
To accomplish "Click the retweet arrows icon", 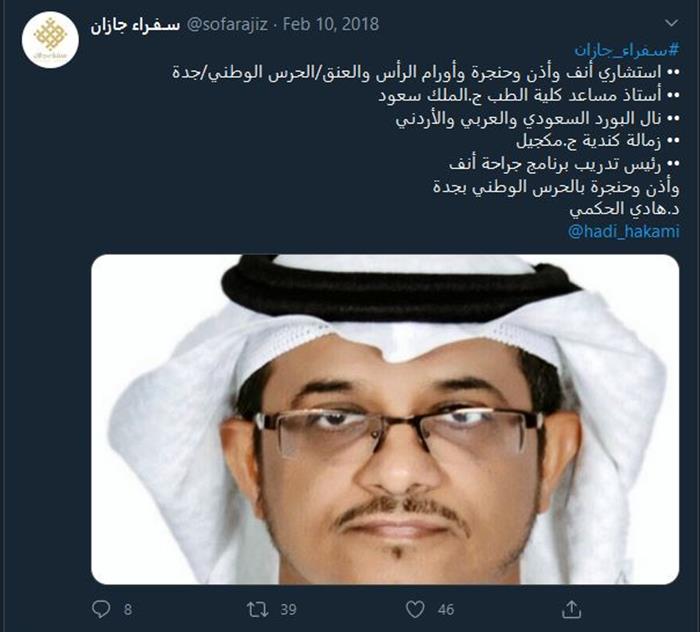I will [258, 609].
